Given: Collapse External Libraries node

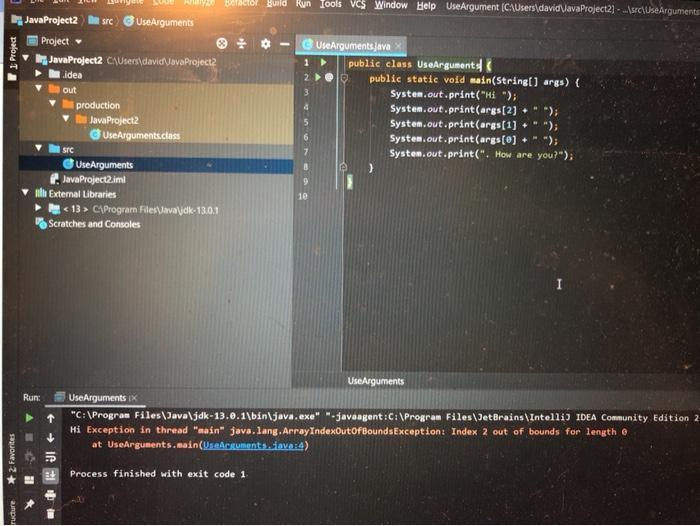Looking at the screenshot, I should (x=25, y=192).
